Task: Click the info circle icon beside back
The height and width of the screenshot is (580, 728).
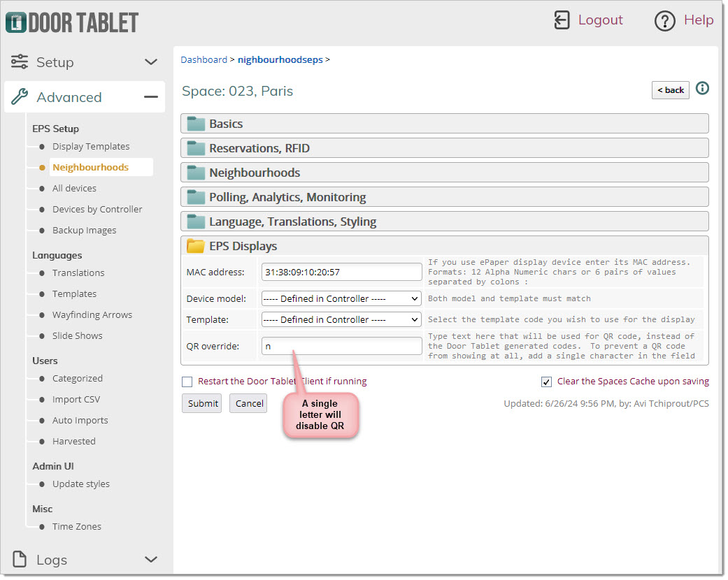Action: tap(702, 89)
